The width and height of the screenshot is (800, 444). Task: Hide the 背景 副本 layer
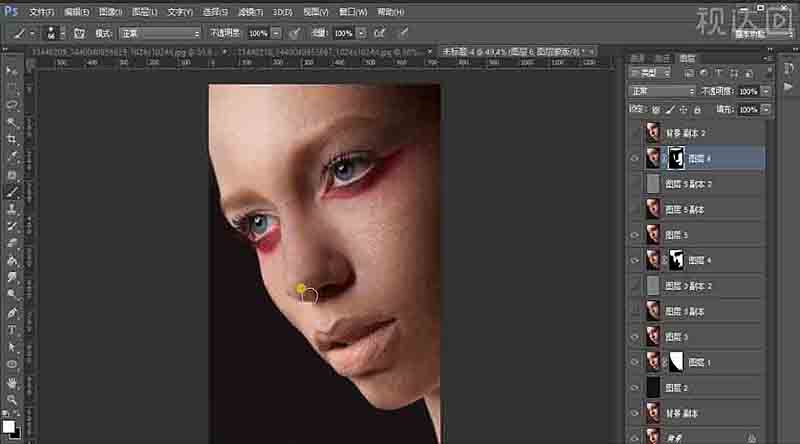pos(635,413)
